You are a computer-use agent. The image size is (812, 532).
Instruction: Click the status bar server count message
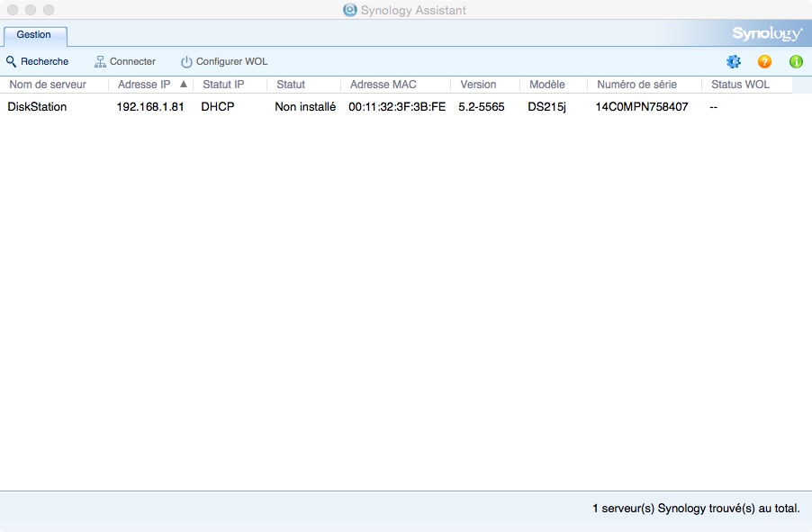pyautogui.click(x=696, y=509)
